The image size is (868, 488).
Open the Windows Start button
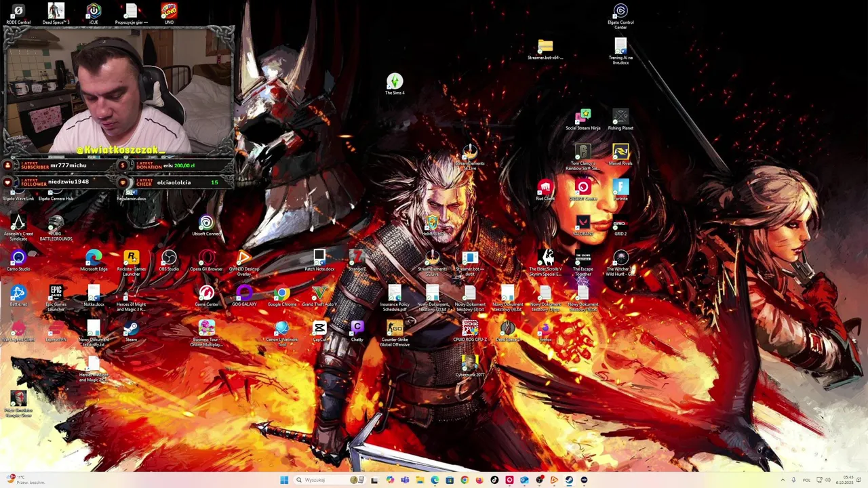(284, 480)
